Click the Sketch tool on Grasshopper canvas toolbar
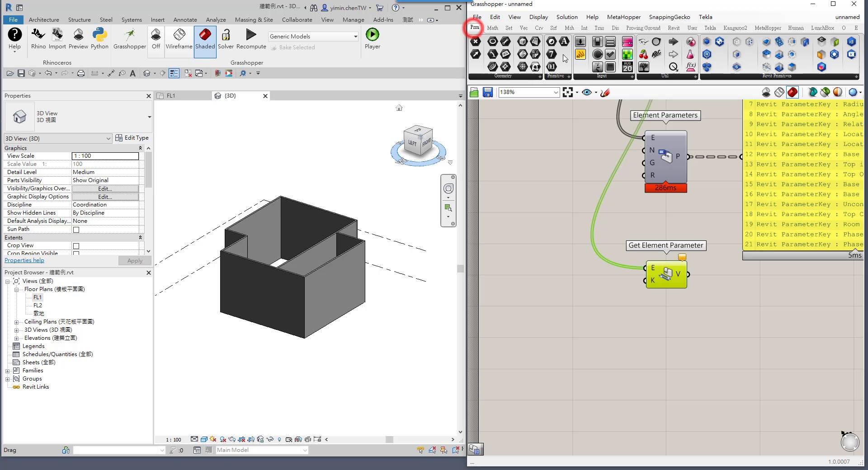This screenshot has height=470, width=868. tap(605, 92)
